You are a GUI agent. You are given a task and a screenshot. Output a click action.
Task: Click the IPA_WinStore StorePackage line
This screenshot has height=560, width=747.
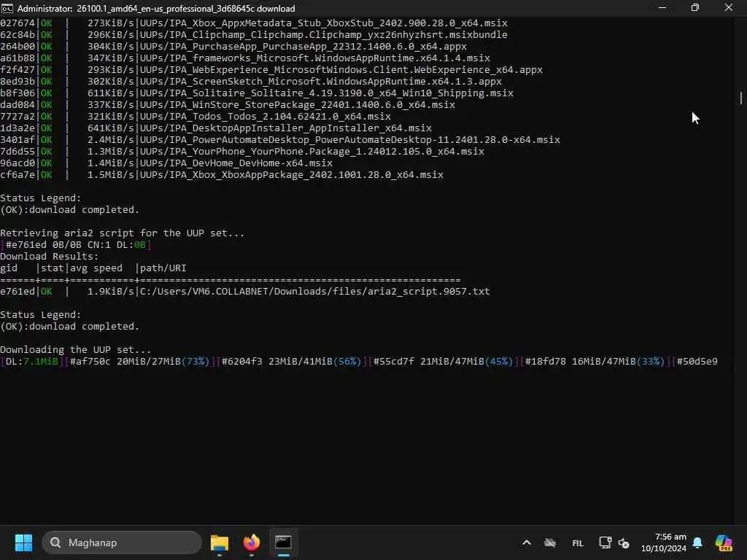pos(228,105)
